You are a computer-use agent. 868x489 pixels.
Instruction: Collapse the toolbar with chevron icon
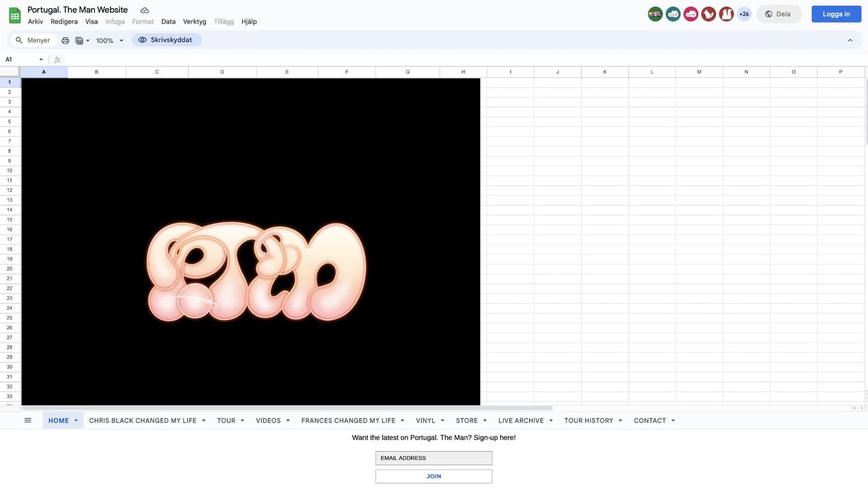click(850, 41)
